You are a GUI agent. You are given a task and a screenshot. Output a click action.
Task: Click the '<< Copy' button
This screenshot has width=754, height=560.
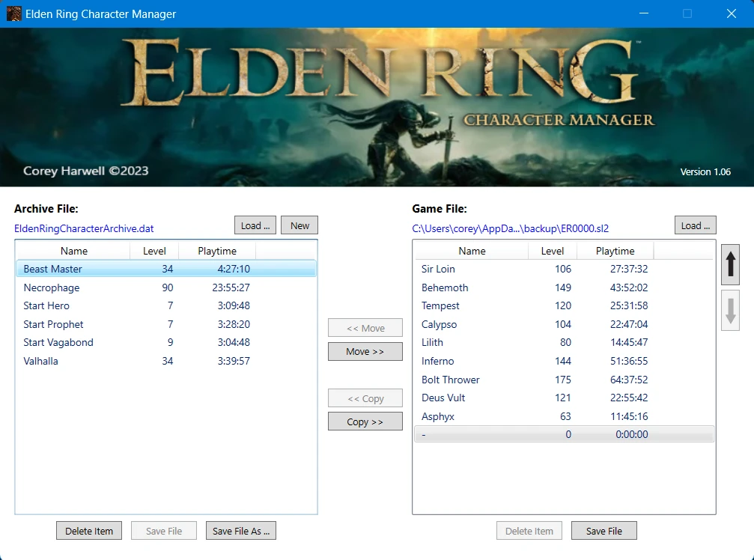click(x=365, y=398)
